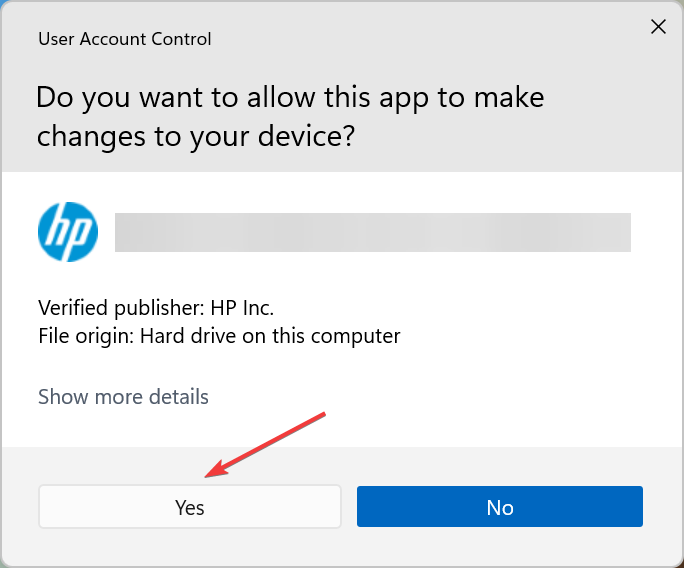Image resolution: width=684 pixels, height=568 pixels.
Task: Expand the Show more details link
Action: (x=123, y=397)
